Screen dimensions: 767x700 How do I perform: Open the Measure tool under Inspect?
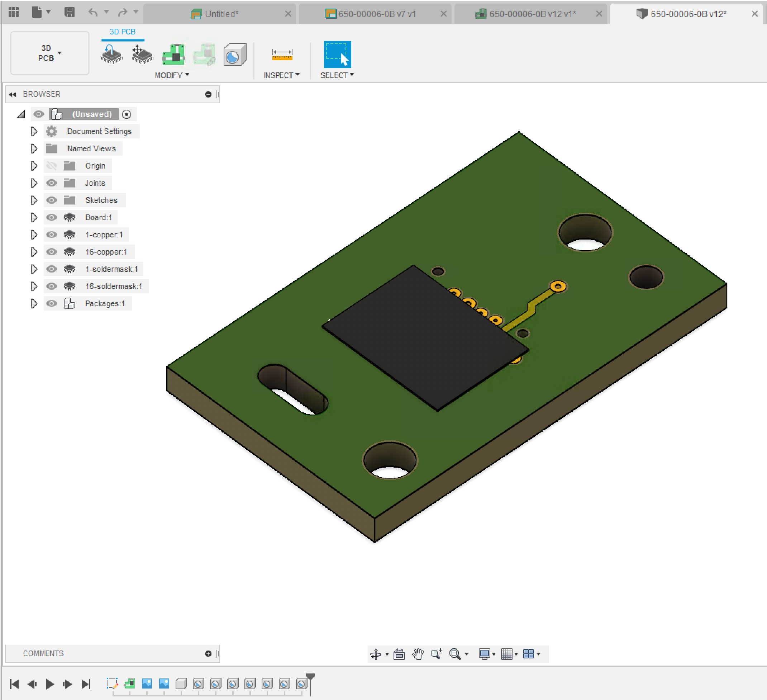282,55
